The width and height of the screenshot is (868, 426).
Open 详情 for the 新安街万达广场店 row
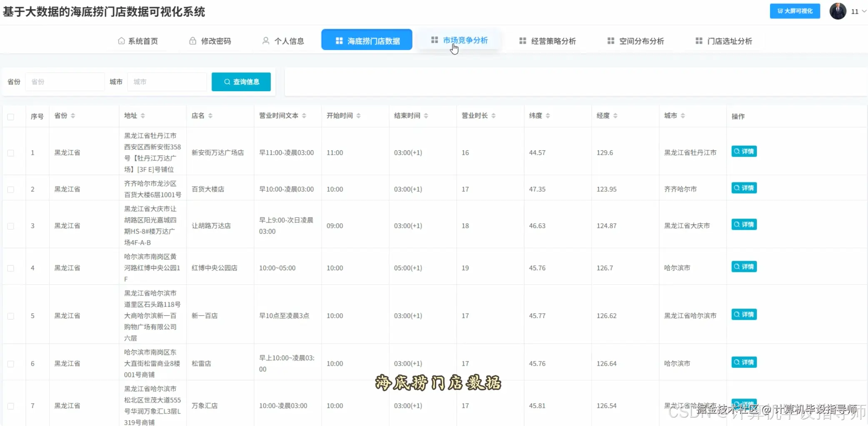744,152
